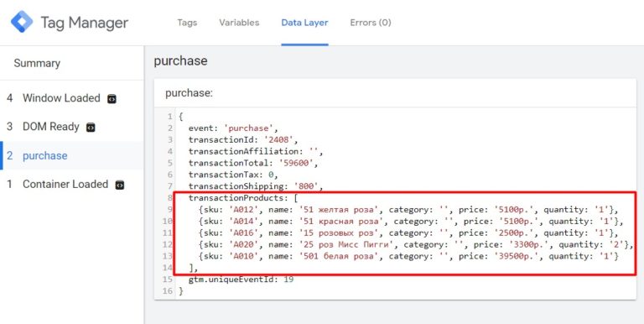Screen dimensions: 644x324
Task: Switch to the Variables tab
Action: 239,23
